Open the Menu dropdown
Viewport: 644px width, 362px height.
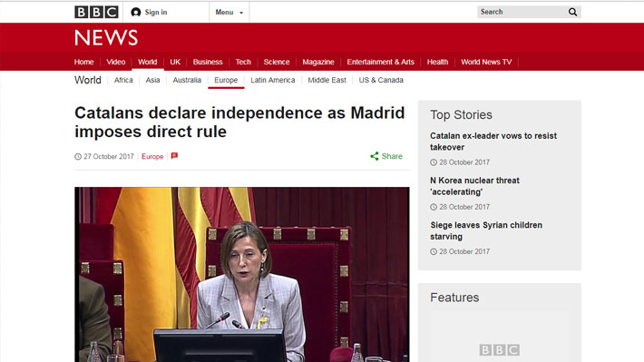tap(229, 13)
